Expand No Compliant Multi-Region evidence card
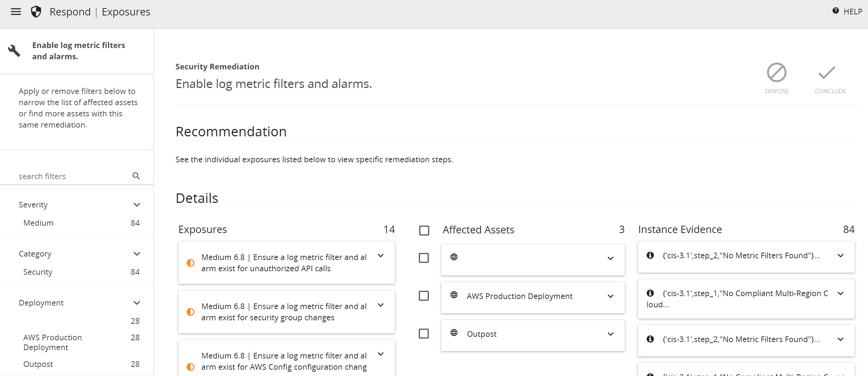 pyautogui.click(x=840, y=294)
